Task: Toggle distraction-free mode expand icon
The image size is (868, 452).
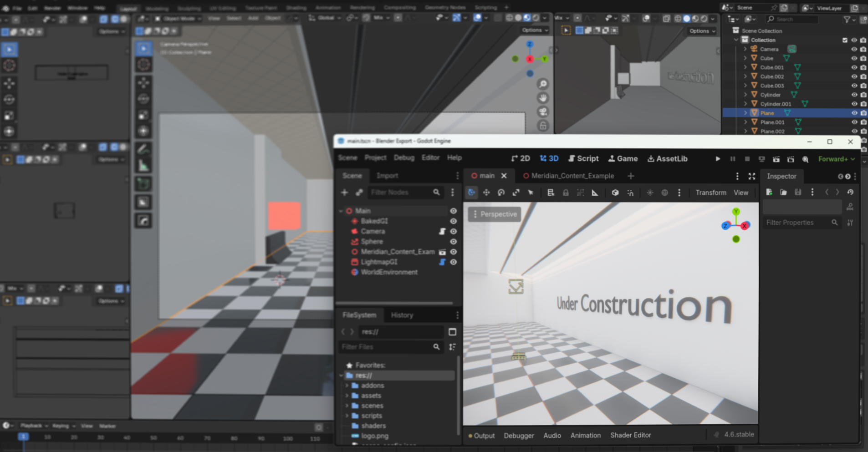Action: pos(752,176)
